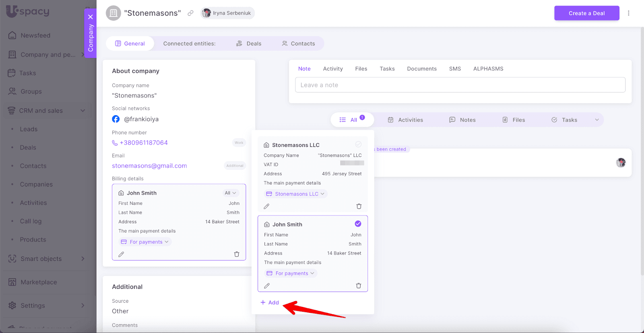Image resolution: width=644 pixels, height=333 pixels.
Task: Switch to the Deals tab
Action: 249,43
